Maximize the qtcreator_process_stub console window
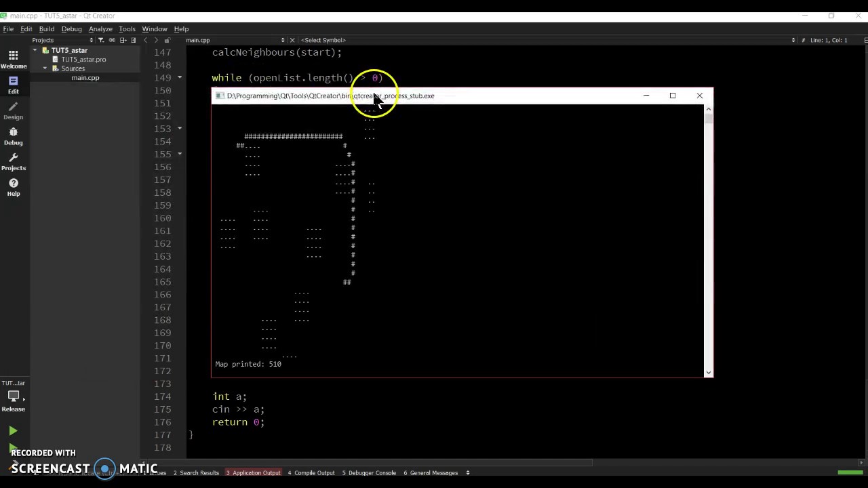The width and height of the screenshot is (868, 488). [673, 96]
